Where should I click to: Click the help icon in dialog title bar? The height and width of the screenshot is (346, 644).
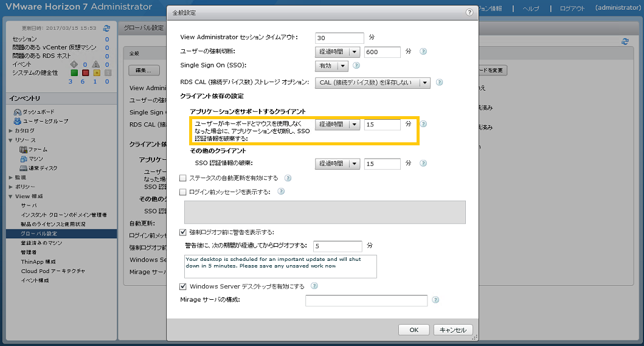pyautogui.click(x=469, y=12)
